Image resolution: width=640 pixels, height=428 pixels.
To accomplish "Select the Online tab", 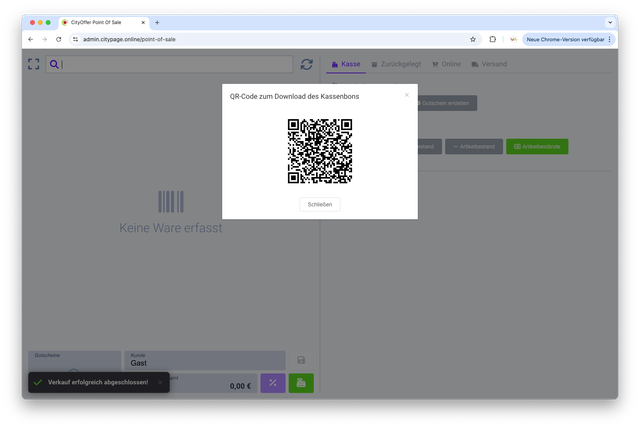I will coord(446,64).
